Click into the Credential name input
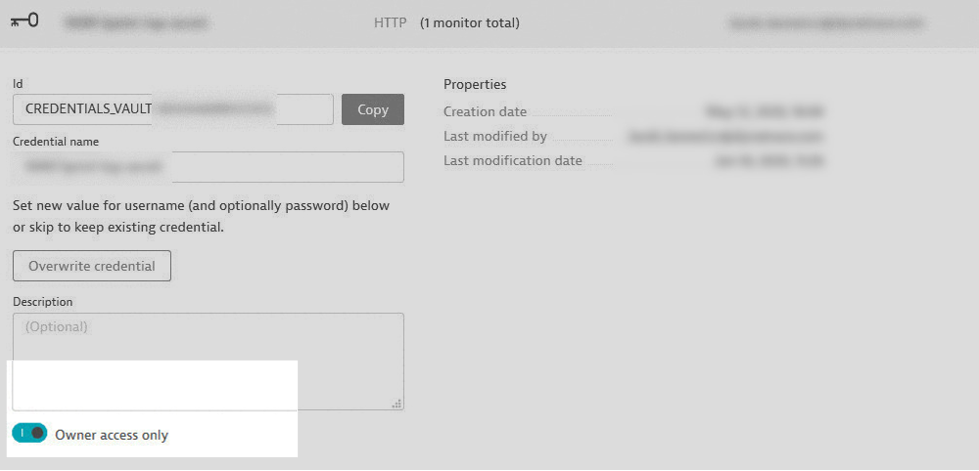The width and height of the screenshot is (979, 471). (x=208, y=167)
